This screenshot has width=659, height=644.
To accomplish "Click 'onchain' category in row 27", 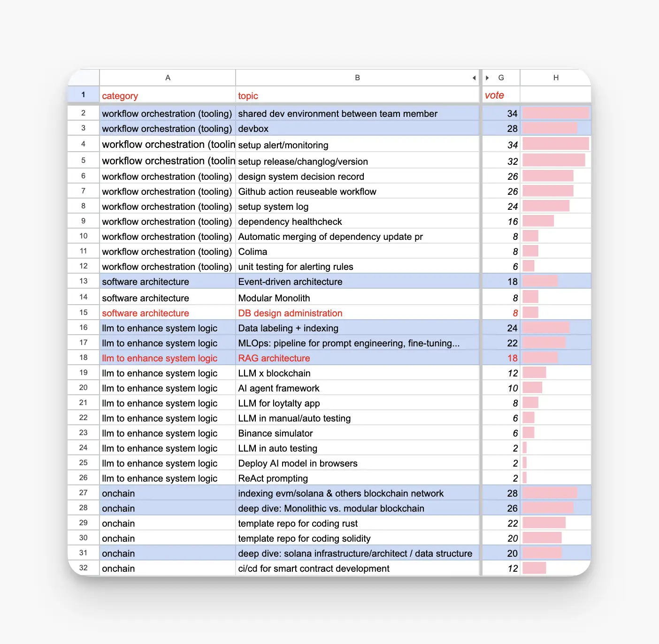I will [x=168, y=493].
